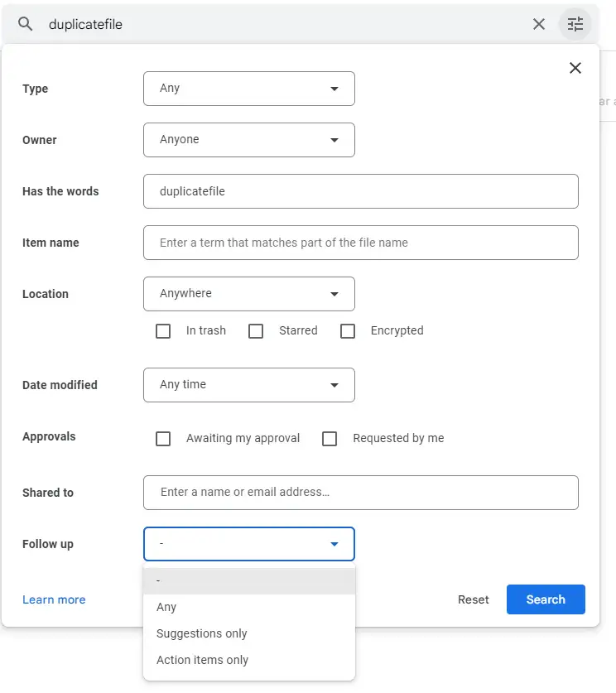Enable the Requested by me filter

330,438
